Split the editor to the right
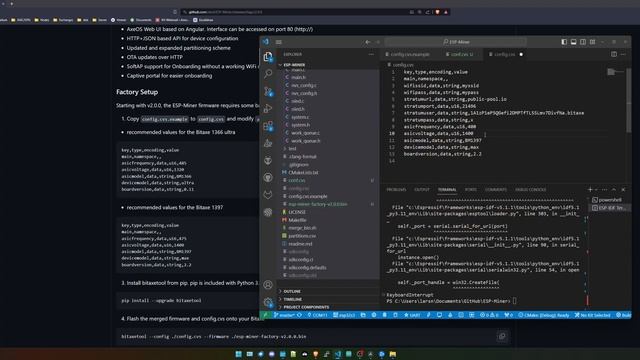Image resolution: width=640 pixels, height=360 pixels. click(614, 54)
